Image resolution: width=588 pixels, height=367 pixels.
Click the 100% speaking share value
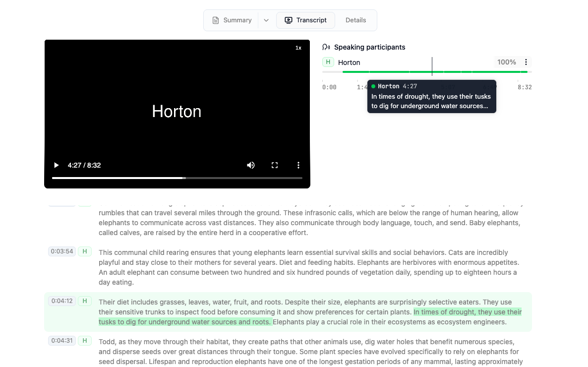pyautogui.click(x=506, y=62)
